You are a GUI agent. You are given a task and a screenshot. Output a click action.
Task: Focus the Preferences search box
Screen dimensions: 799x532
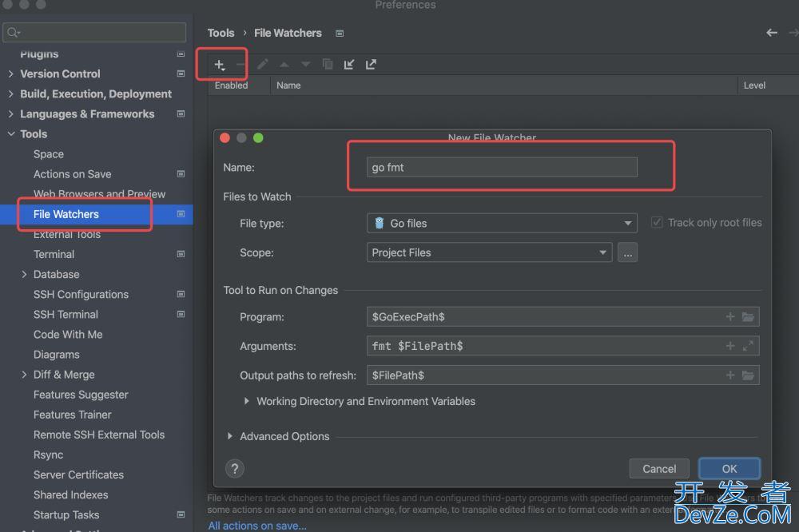coord(94,33)
